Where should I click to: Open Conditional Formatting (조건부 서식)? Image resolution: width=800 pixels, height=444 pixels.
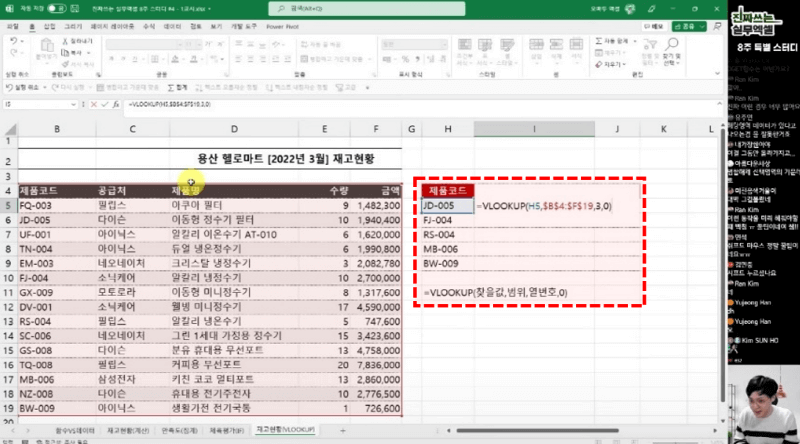[x=464, y=52]
